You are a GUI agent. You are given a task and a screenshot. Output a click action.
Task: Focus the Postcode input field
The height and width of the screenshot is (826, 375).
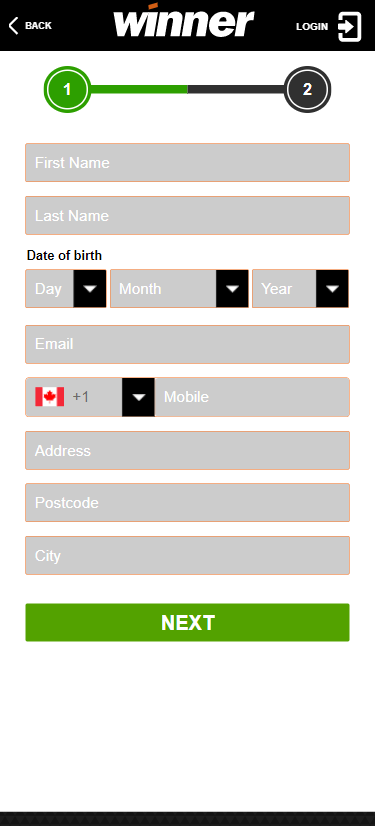(188, 503)
